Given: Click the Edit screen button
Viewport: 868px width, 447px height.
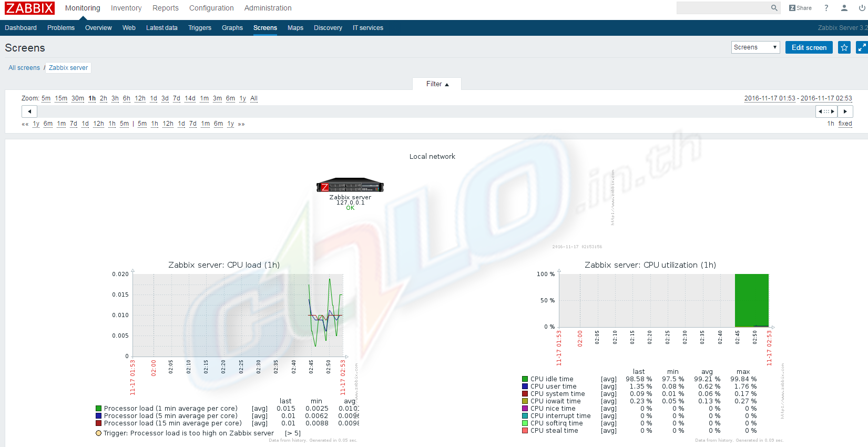Looking at the screenshot, I should click(809, 47).
